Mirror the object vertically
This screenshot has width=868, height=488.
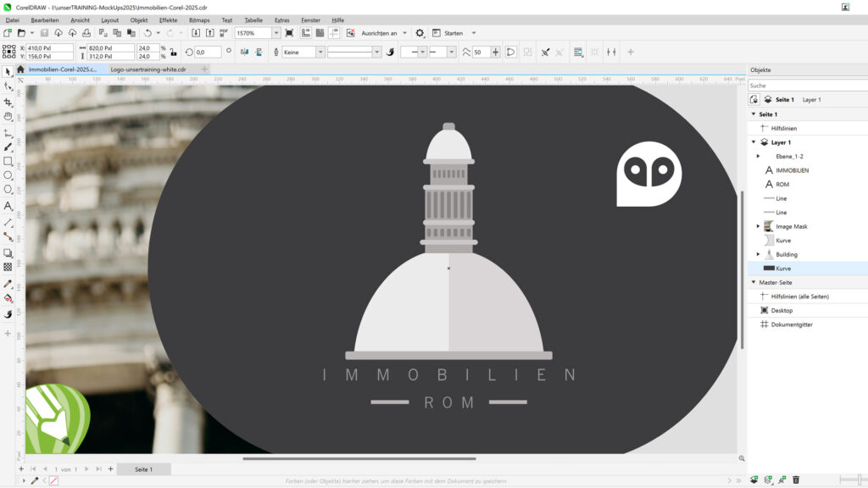(x=259, y=52)
